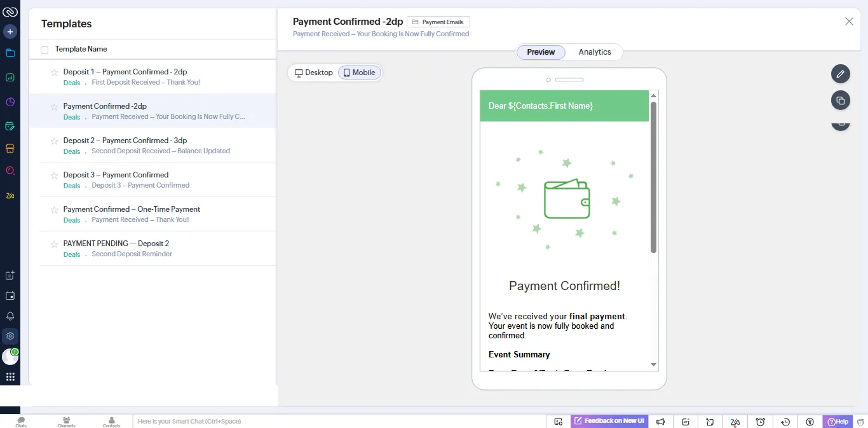Open Payment Confirmed – One-Time Payment template
The height and width of the screenshot is (428, 868).
point(132,209)
